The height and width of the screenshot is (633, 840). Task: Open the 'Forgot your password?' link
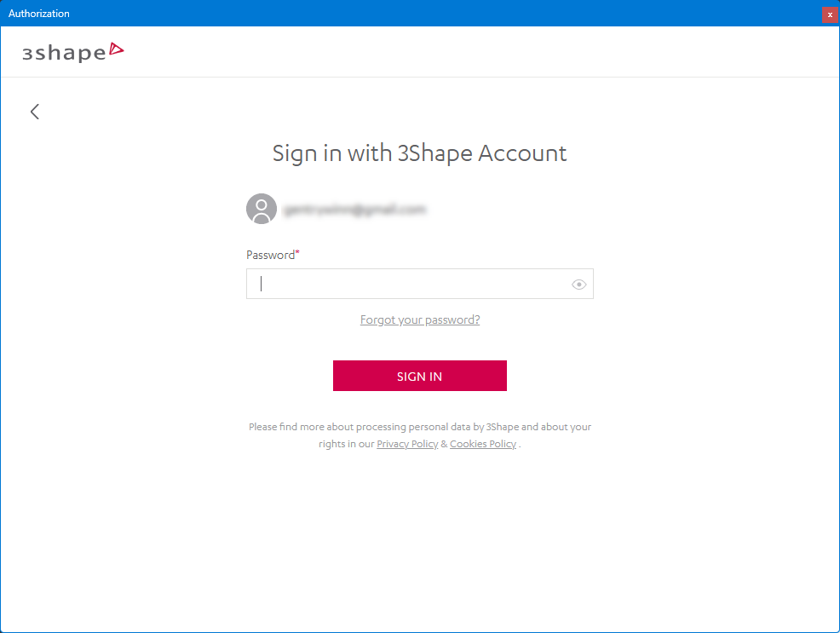pyautogui.click(x=420, y=320)
